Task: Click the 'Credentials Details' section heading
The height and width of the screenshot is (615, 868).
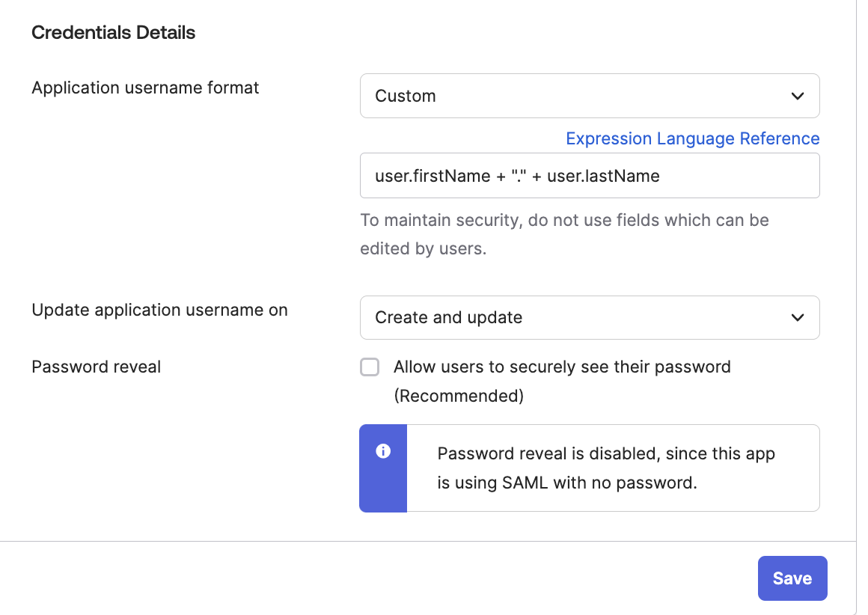Action: pos(113,33)
